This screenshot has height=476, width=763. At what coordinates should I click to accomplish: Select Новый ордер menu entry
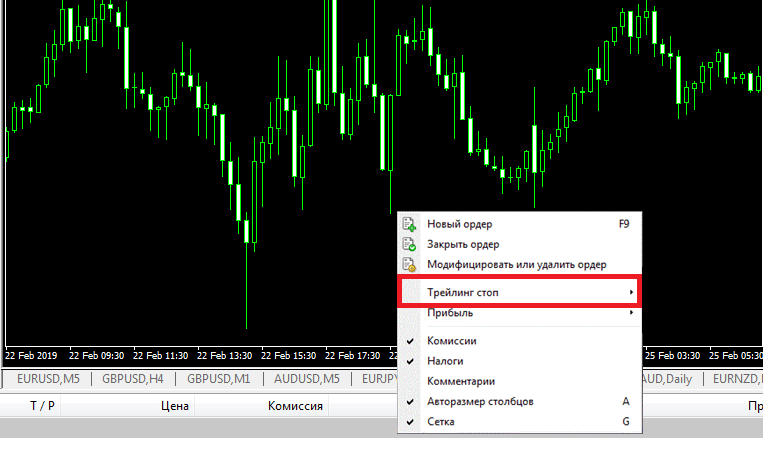pos(460,224)
